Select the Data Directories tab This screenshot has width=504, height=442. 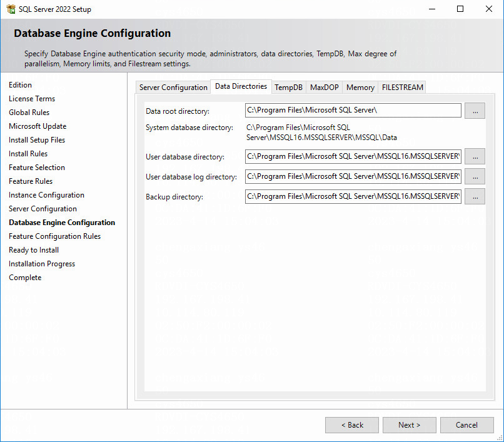(x=241, y=86)
